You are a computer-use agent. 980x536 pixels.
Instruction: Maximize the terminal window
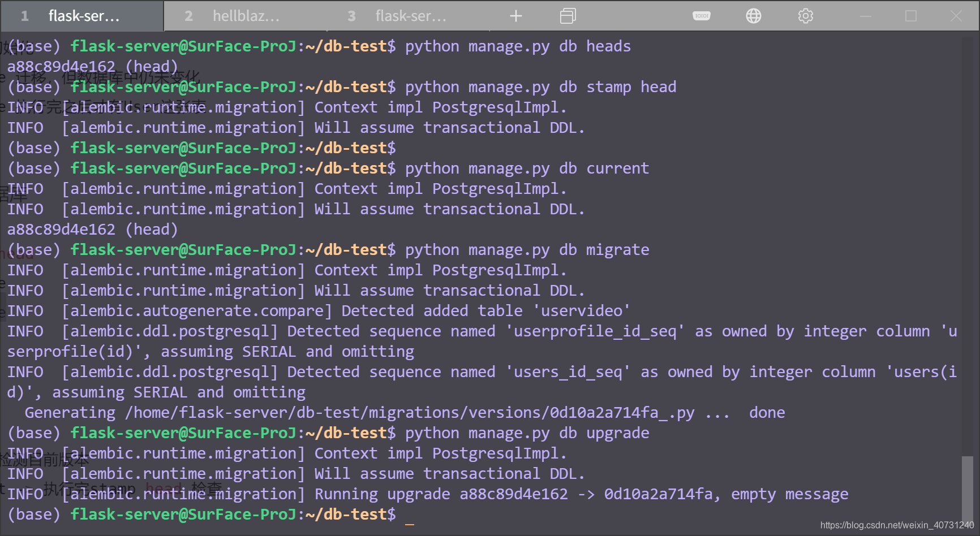[x=910, y=16]
